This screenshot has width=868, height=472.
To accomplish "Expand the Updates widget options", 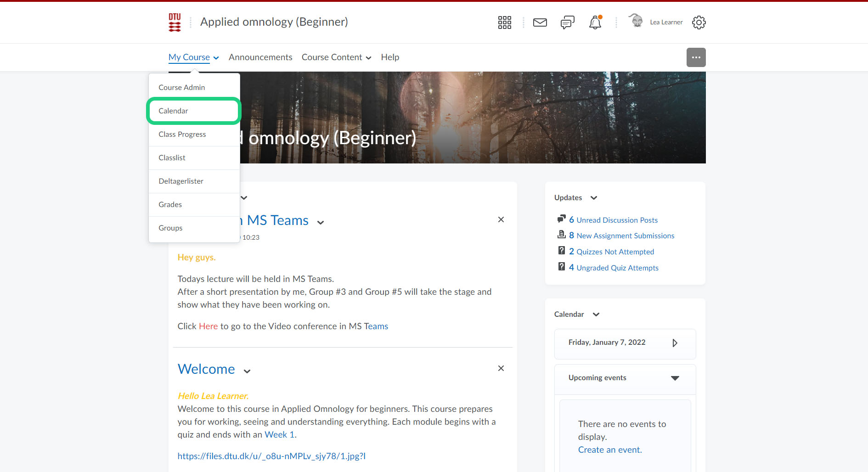I will (593, 198).
